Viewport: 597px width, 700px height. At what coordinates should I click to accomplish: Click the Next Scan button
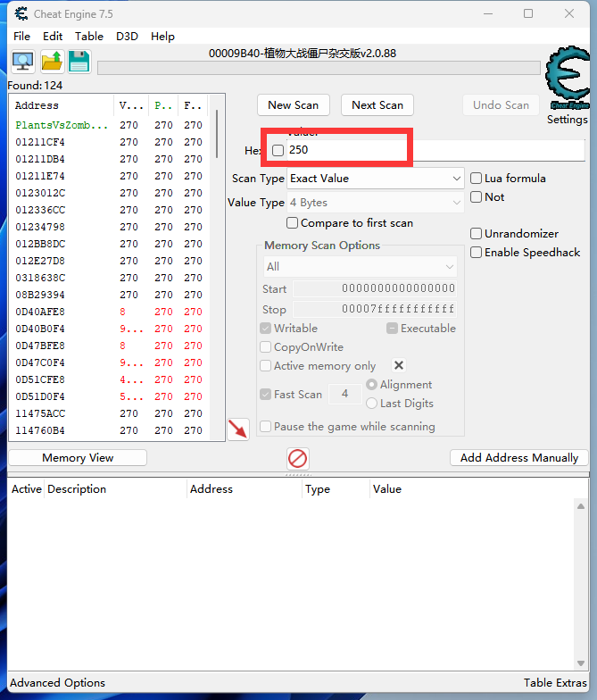tap(377, 105)
